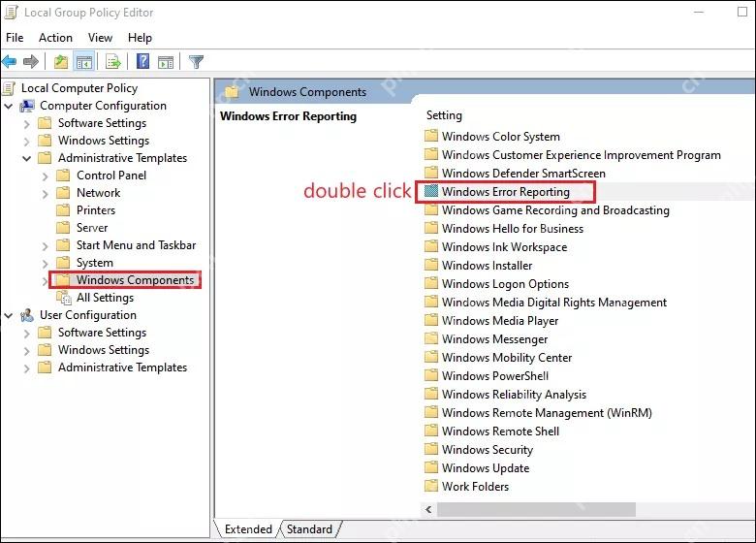This screenshot has height=543, width=756.
Task: Expand the Control Panel tree node
Action: [x=46, y=176]
